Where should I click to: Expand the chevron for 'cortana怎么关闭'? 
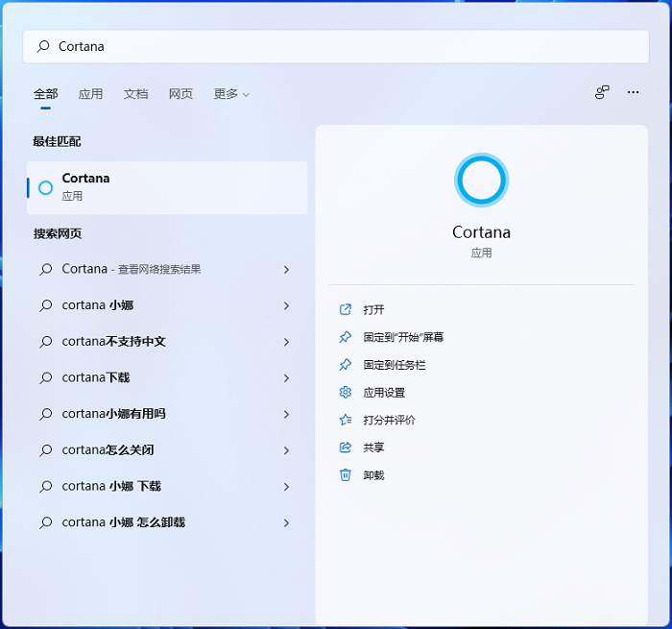pos(286,450)
